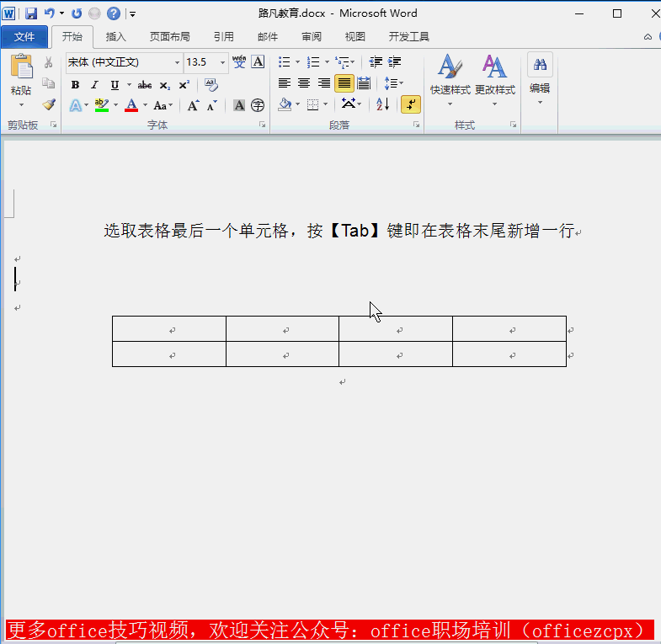Open the 段落 paragraph dialog launcher
The height and width of the screenshot is (644, 661).
[x=417, y=125]
